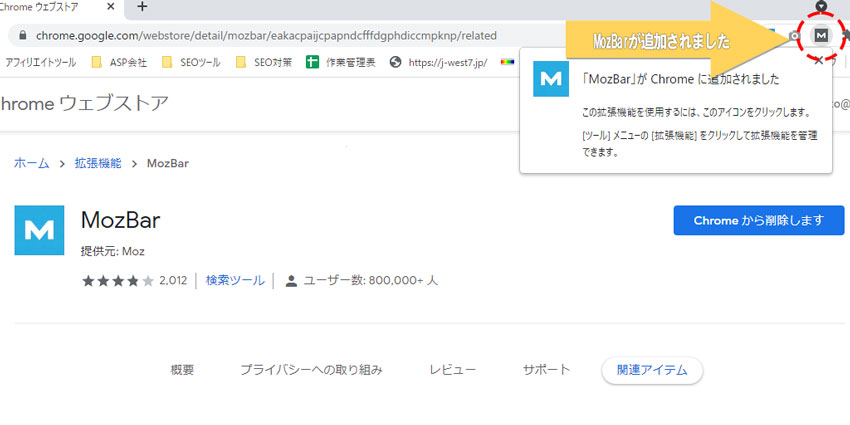Click Chrome から削除します button
This screenshot has height=425, width=850.
tap(759, 220)
